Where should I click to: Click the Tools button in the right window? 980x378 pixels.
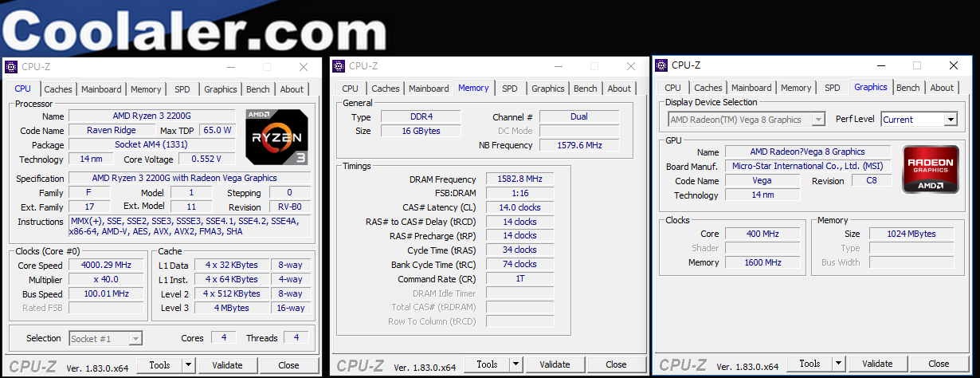tap(809, 364)
